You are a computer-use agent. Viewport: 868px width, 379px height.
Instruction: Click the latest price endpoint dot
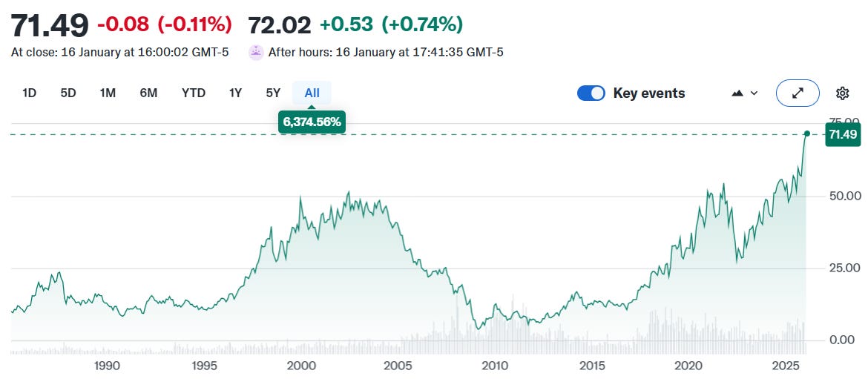pyautogui.click(x=806, y=134)
